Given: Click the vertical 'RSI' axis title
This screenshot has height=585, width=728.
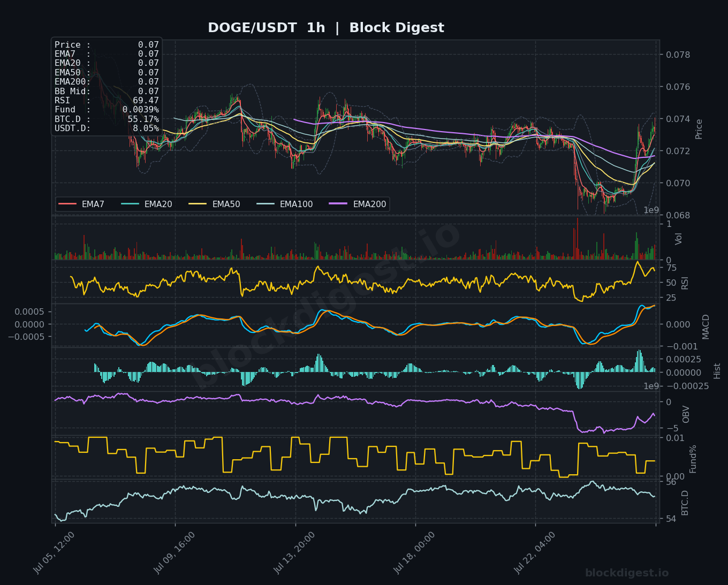Looking at the screenshot, I should [x=685, y=283].
